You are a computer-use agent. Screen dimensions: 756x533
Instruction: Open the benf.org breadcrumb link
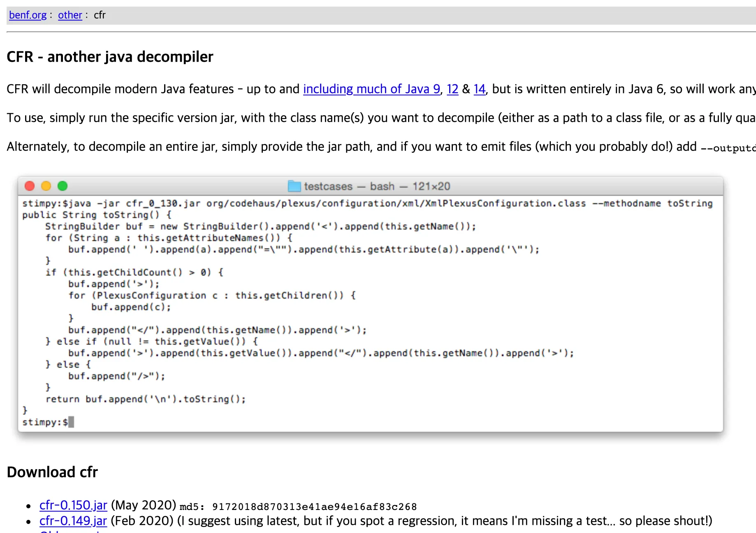28,15
